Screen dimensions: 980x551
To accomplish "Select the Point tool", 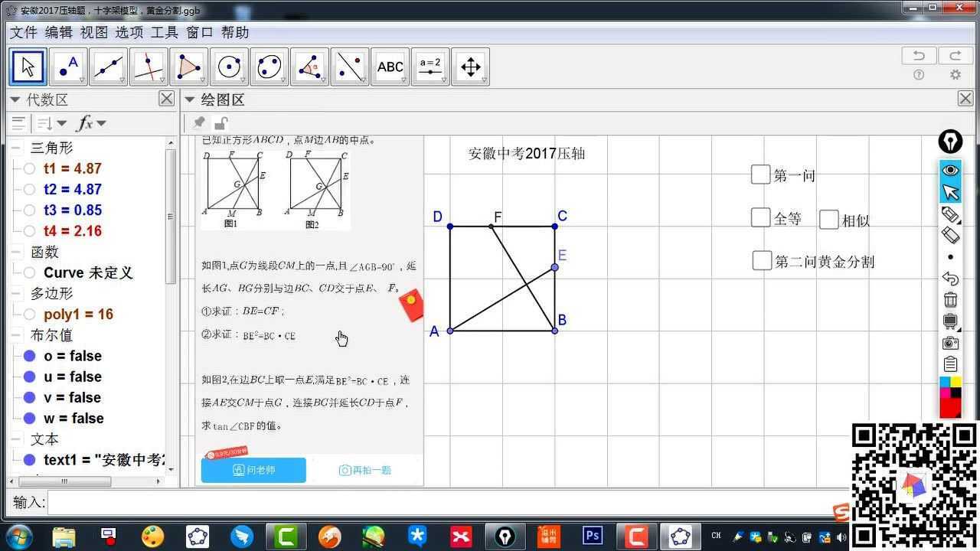I will click(69, 67).
